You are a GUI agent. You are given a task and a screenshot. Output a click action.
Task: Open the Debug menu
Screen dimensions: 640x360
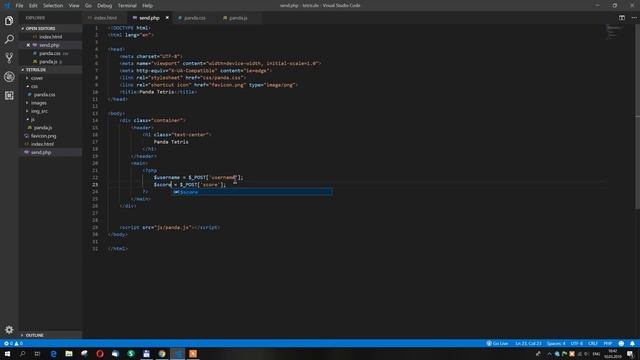pos(104,6)
